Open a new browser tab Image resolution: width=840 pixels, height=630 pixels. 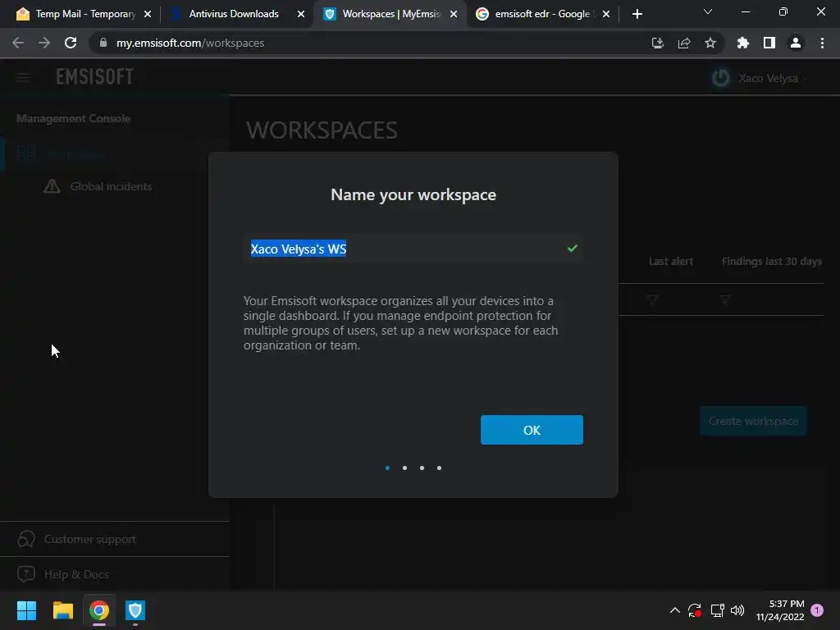[x=637, y=14]
